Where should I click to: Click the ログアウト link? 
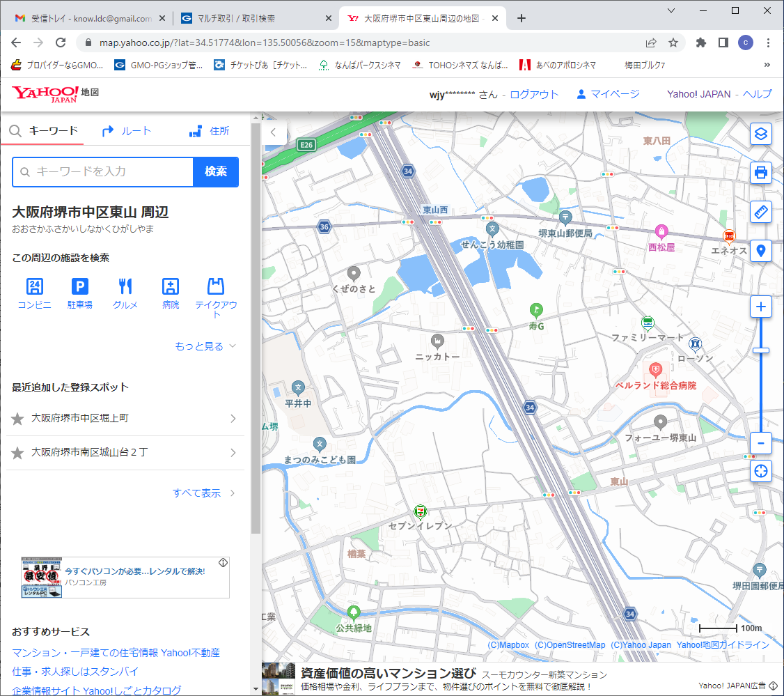tap(534, 94)
